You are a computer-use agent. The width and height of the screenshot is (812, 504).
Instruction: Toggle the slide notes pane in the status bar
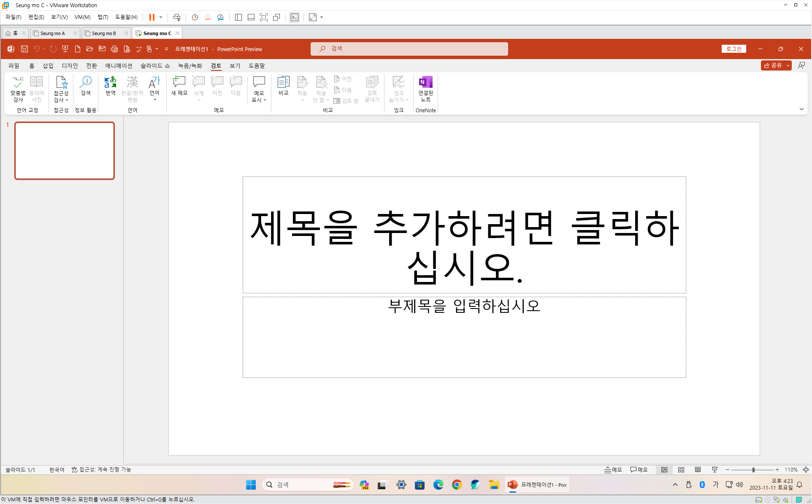pyautogui.click(x=613, y=469)
